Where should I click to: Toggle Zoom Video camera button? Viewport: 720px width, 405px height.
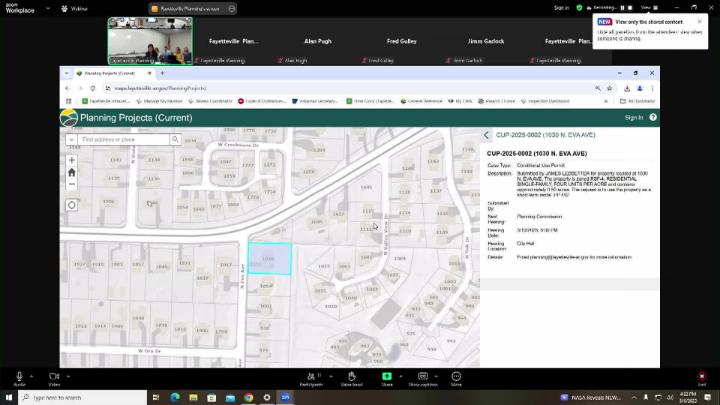coord(54,379)
